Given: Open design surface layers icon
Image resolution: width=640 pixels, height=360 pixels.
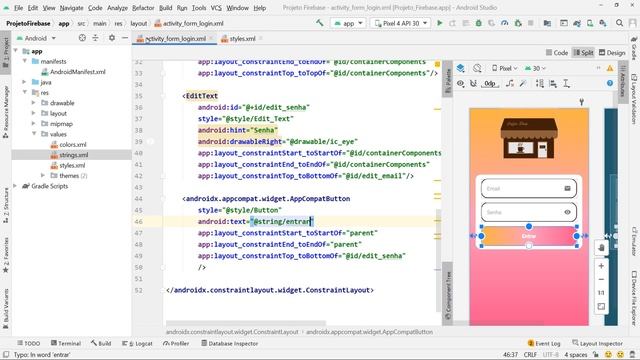Looking at the screenshot, I should tap(460, 68).
